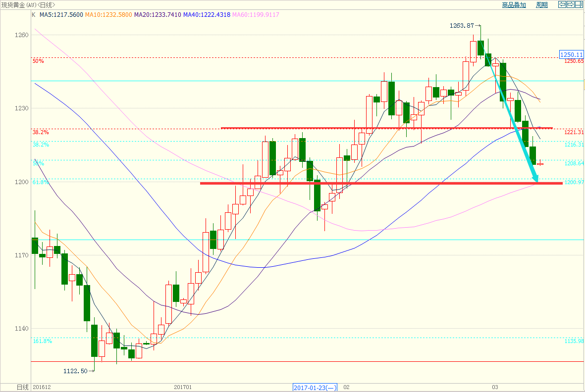Viewport: 585px width, 392px height.
Task: Select the MA10:1232.5800 indicator label
Action: pos(108,15)
